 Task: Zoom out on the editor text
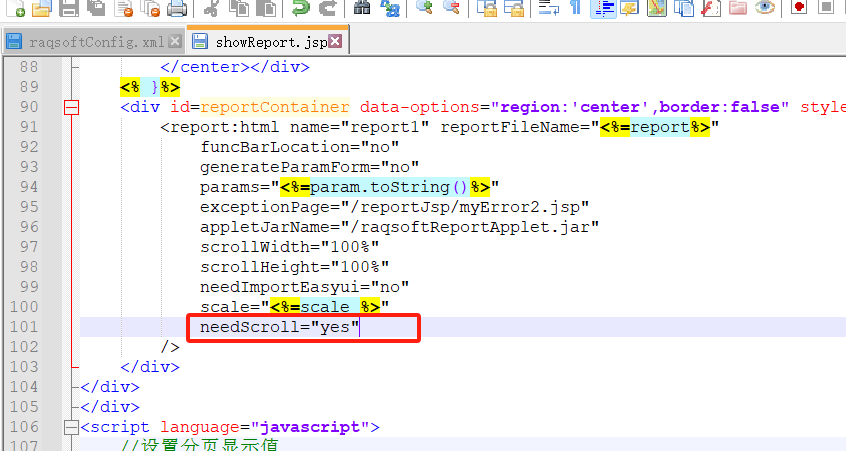(451, 8)
